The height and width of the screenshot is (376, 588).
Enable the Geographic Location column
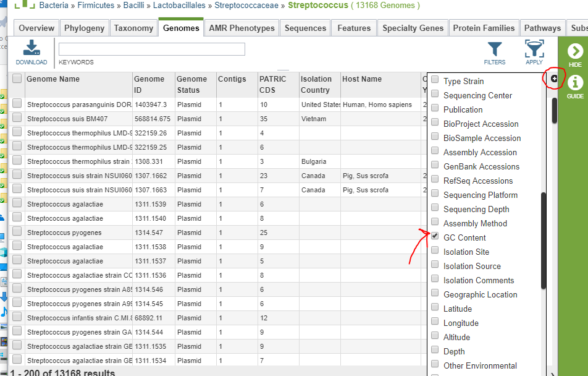click(x=435, y=293)
